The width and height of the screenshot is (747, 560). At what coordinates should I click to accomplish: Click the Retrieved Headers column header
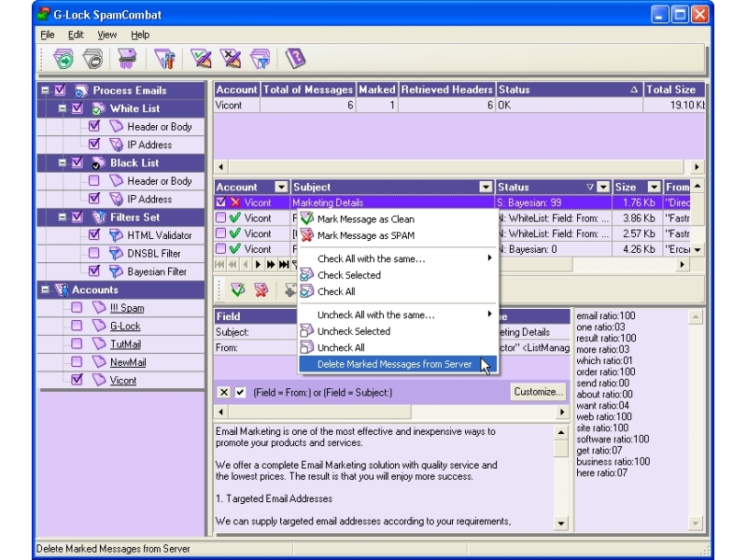446,90
